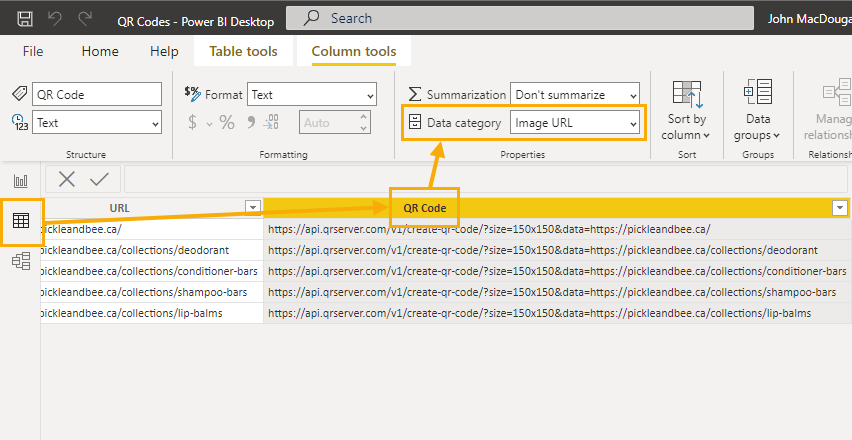This screenshot has height=440, width=852.
Task: Open the File menu
Action: 33,51
